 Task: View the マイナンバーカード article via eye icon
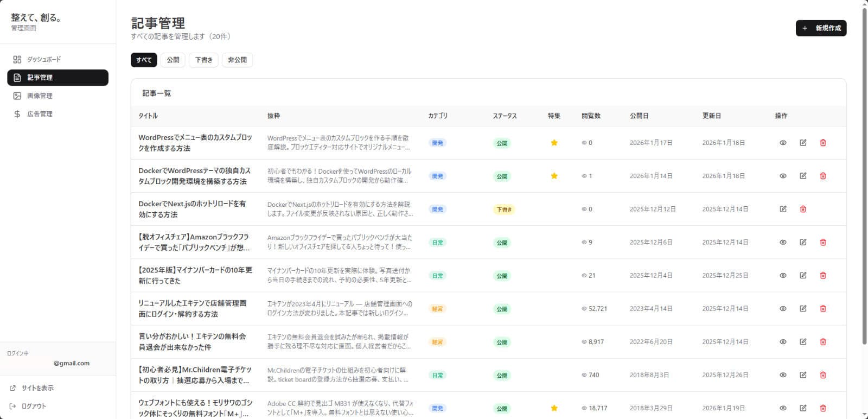pyautogui.click(x=783, y=275)
